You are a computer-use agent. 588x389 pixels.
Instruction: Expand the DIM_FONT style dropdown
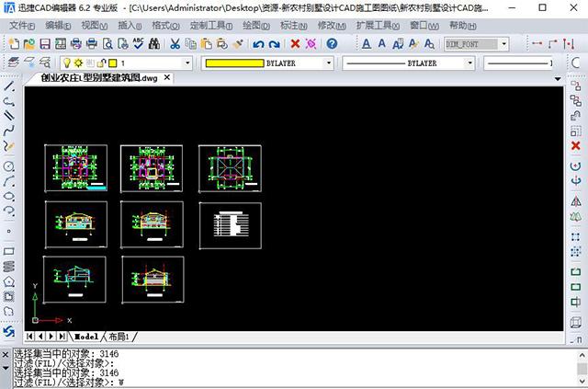pos(504,44)
